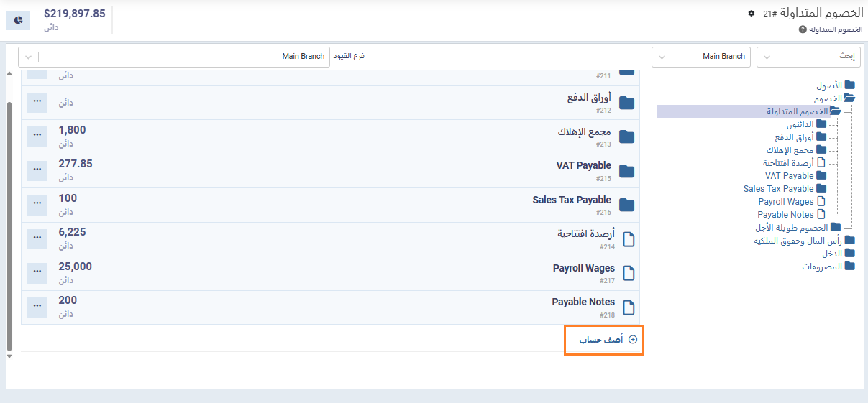Click the folder icon of مجمع الإهلاك row

tap(627, 137)
